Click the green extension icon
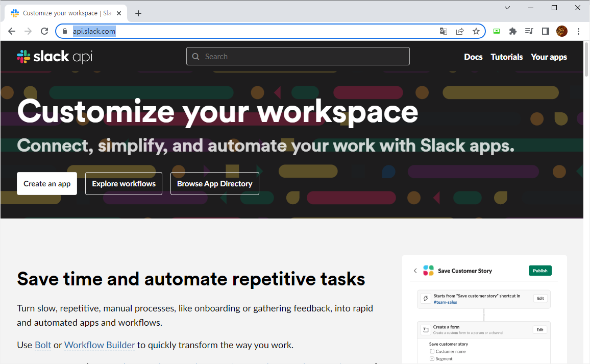This screenshot has height=364, width=590. coord(497,31)
